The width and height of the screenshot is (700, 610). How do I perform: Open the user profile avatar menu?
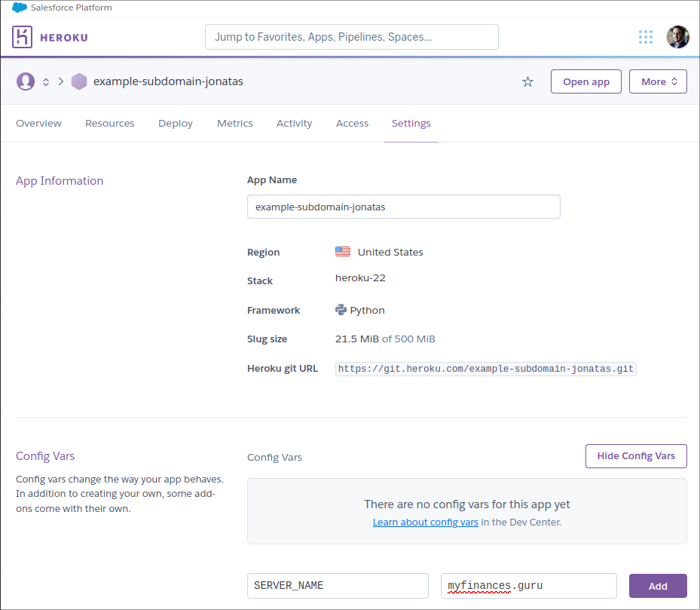click(x=677, y=37)
